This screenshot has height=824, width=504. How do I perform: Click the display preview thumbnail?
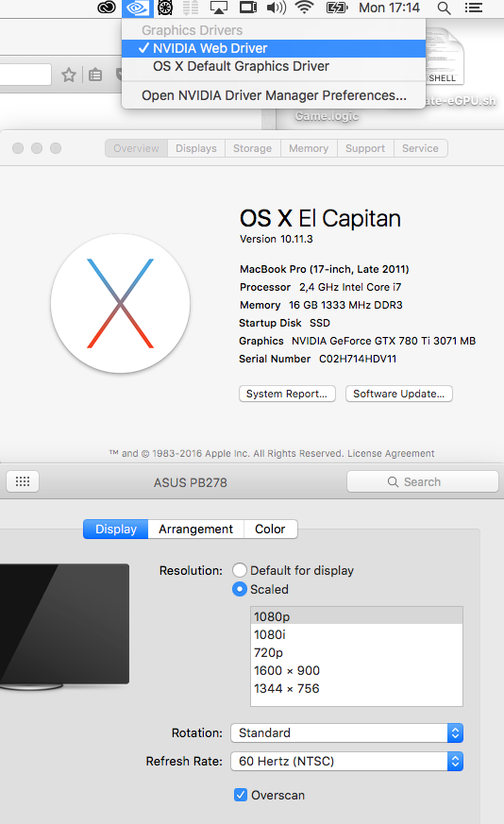(64, 627)
